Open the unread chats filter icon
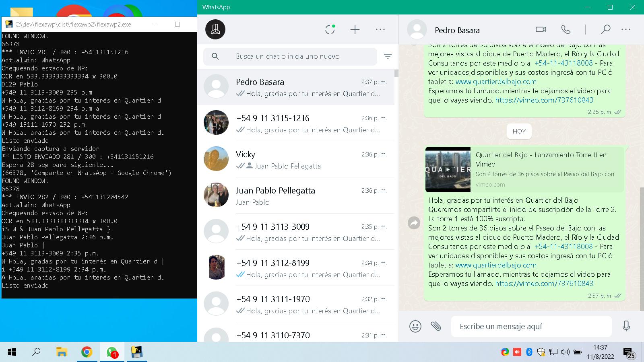This screenshot has height=362, width=644. pyautogui.click(x=388, y=57)
